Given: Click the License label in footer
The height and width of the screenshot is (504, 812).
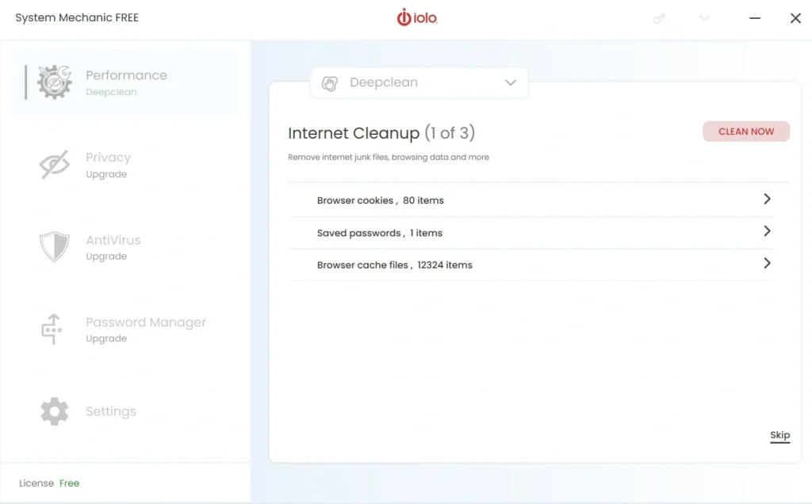Looking at the screenshot, I should point(36,483).
